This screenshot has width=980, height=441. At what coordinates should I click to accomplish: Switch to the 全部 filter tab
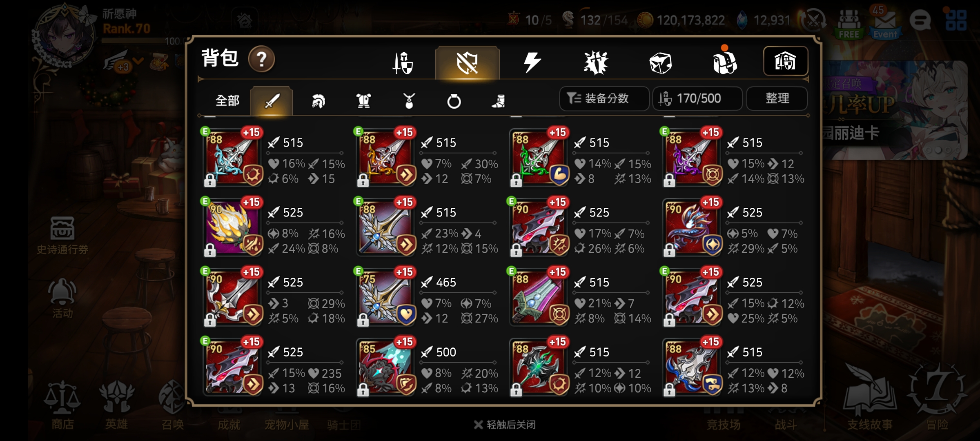coord(227,100)
